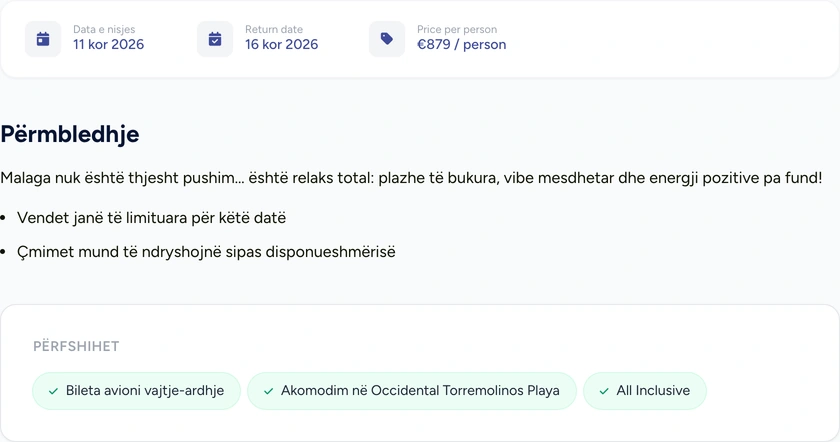The height and width of the screenshot is (442, 840).
Task: Click the 16 kor 2026 return date
Action: (282, 44)
